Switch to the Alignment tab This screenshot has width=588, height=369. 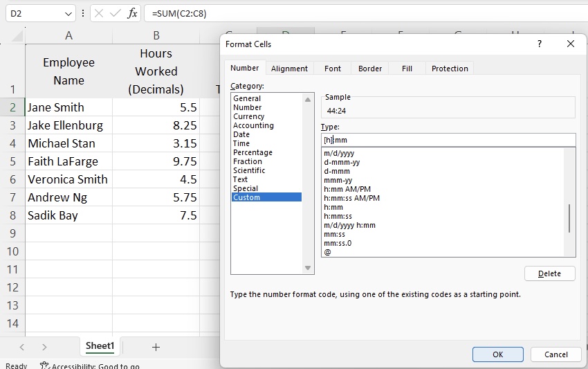(x=289, y=69)
